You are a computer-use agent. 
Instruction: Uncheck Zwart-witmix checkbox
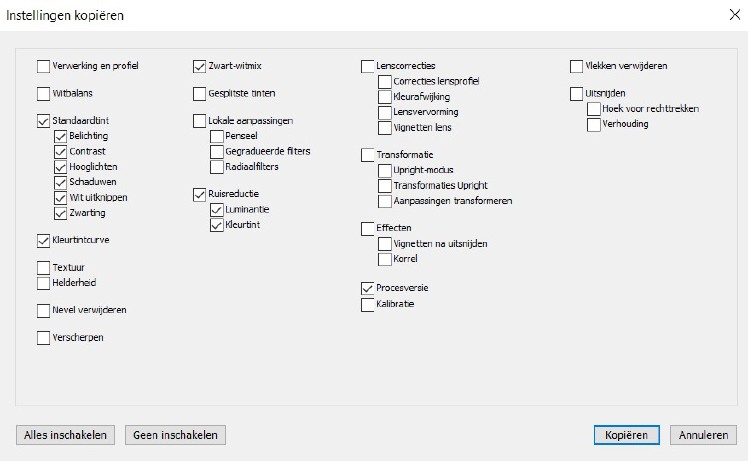coord(199,66)
